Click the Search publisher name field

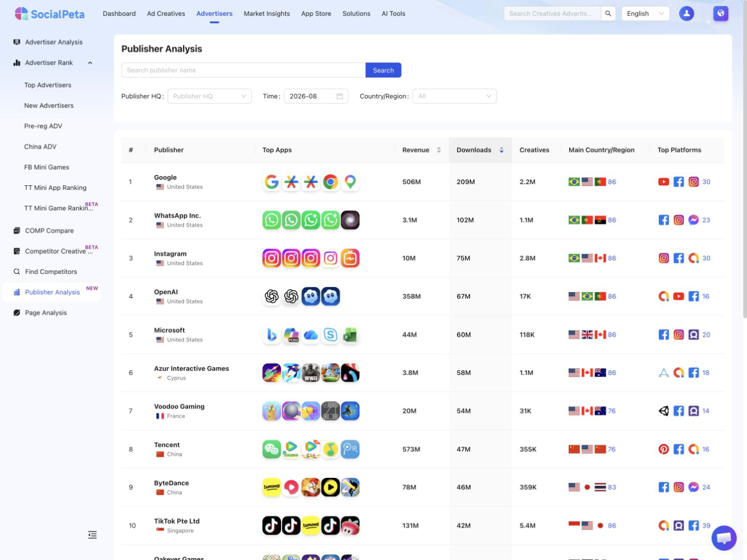tap(243, 70)
